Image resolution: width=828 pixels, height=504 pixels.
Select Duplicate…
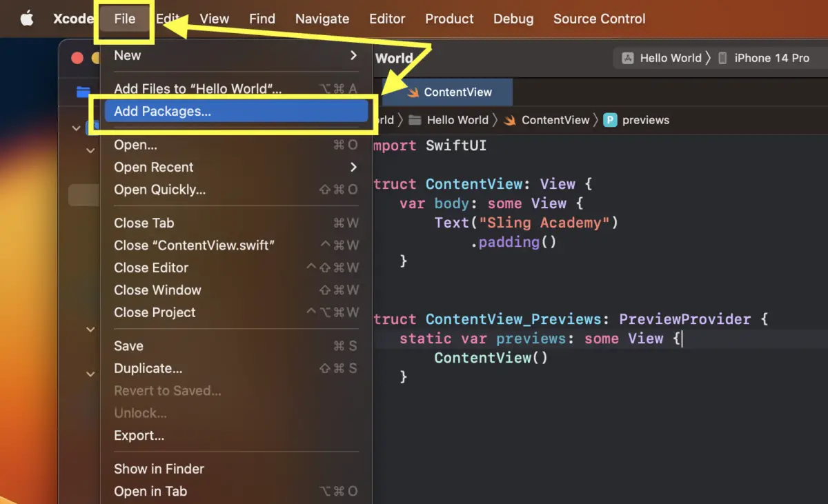[236, 368]
